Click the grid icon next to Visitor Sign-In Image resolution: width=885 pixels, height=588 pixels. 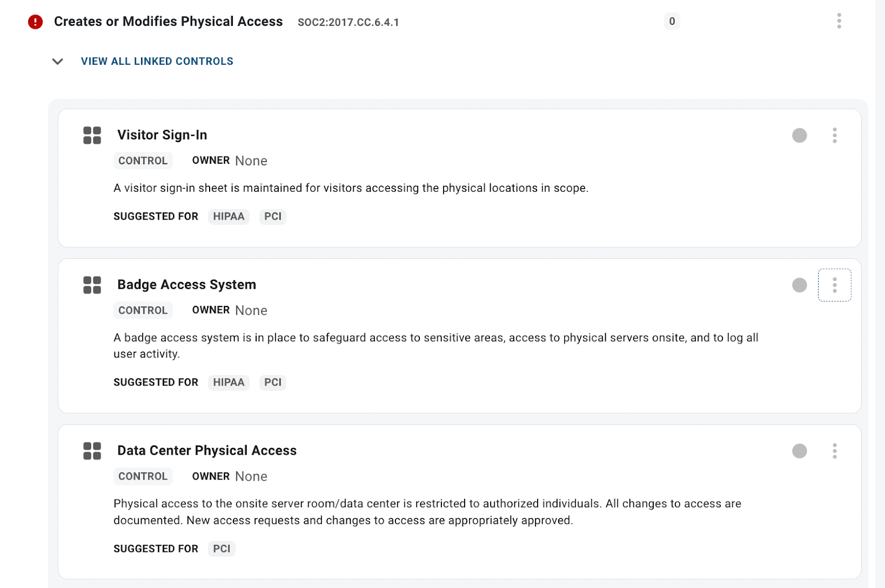click(92, 135)
